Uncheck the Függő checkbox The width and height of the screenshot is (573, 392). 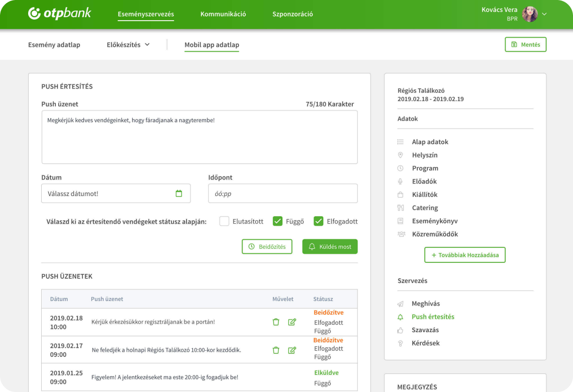coord(278,221)
